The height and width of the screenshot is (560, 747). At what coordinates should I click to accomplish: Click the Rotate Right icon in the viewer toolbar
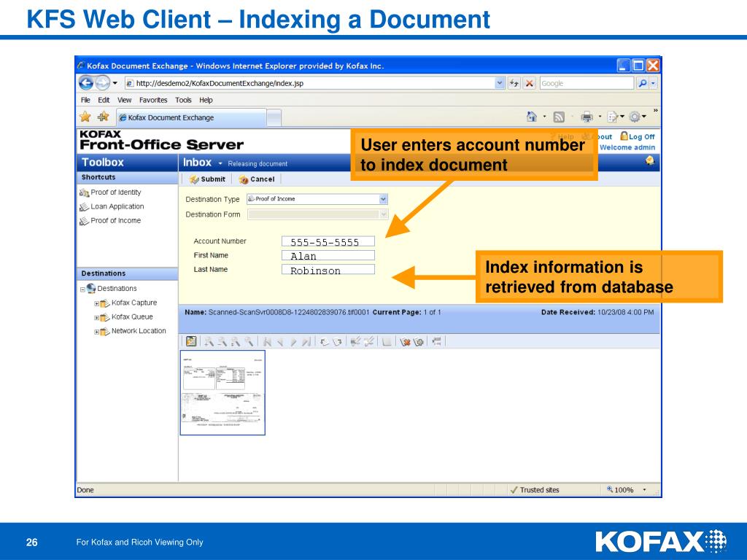(x=337, y=341)
